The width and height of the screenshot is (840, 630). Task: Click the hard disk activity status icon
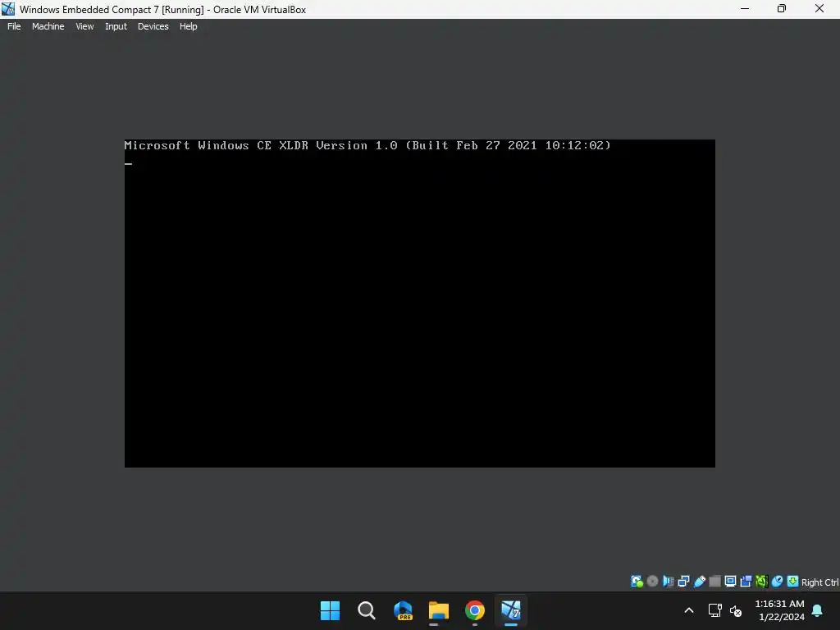(x=637, y=582)
